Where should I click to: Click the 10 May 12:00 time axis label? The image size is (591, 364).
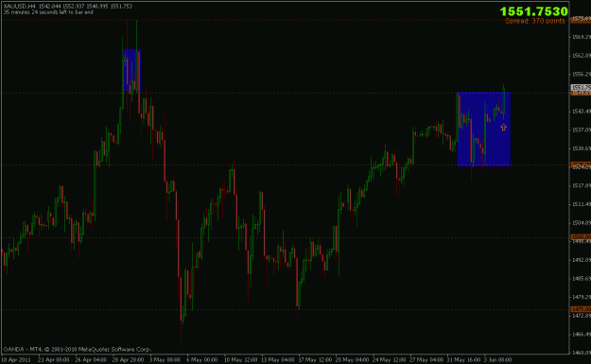click(240, 360)
